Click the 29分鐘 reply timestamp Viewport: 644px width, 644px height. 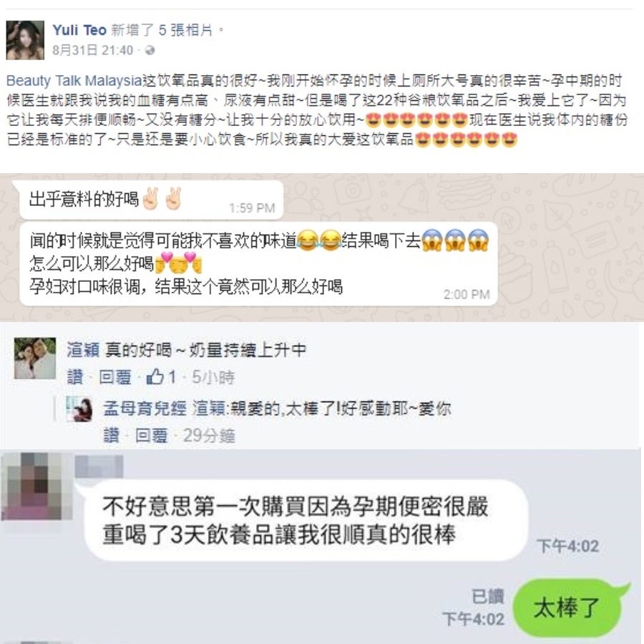tap(209, 435)
